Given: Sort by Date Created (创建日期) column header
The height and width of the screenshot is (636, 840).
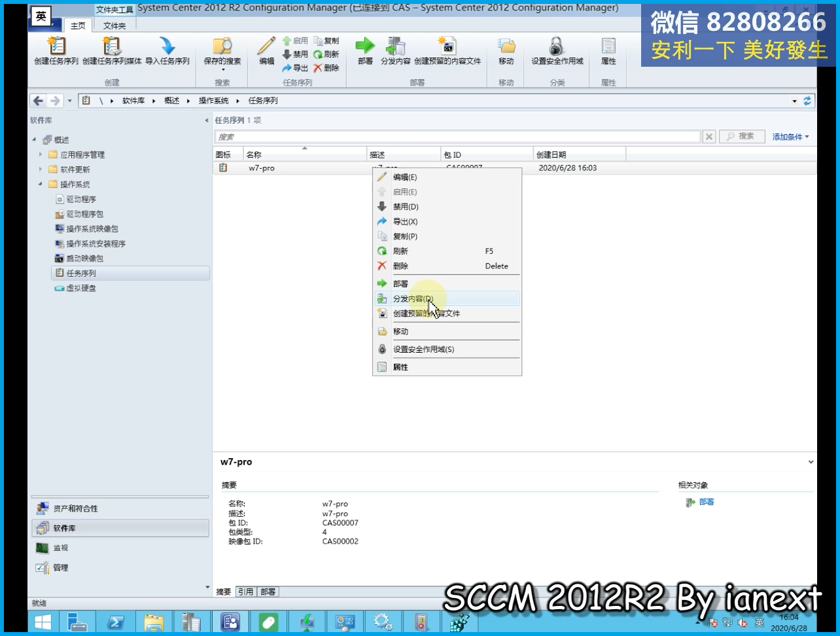Looking at the screenshot, I should pyautogui.click(x=579, y=154).
